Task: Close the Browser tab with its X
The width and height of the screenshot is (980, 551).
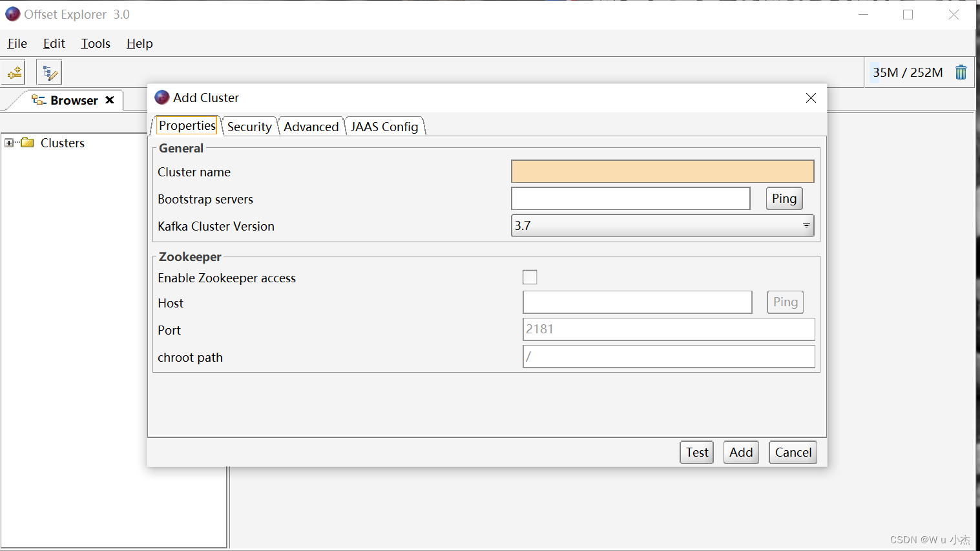Action: pos(110,100)
